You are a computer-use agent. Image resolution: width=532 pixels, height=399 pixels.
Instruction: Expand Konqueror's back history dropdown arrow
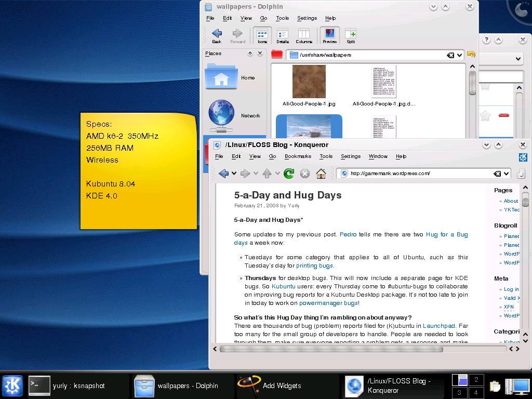click(234, 174)
